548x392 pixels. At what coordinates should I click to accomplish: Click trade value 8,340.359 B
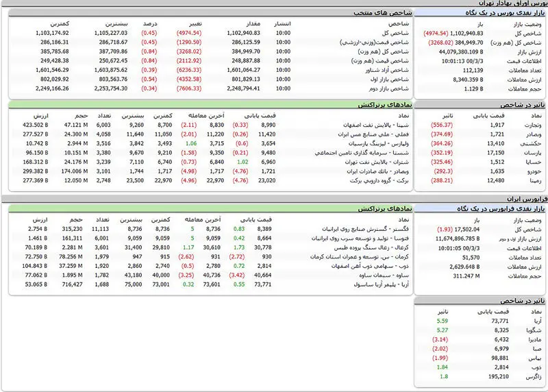pos(468,79)
